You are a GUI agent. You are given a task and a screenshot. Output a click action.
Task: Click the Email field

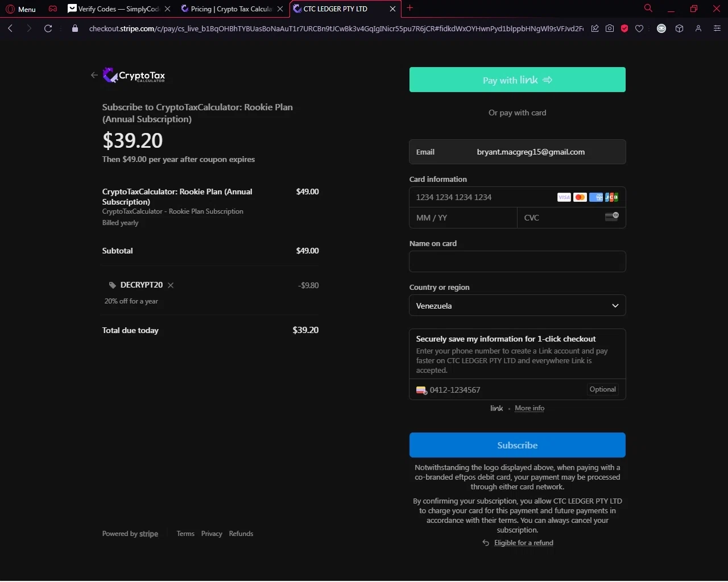(518, 152)
